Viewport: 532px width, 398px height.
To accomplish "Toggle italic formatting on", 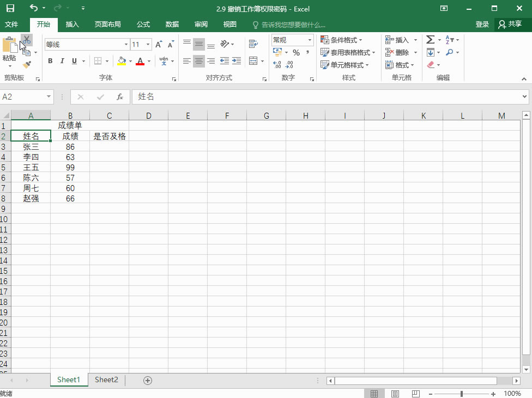I will coord(62,61).
